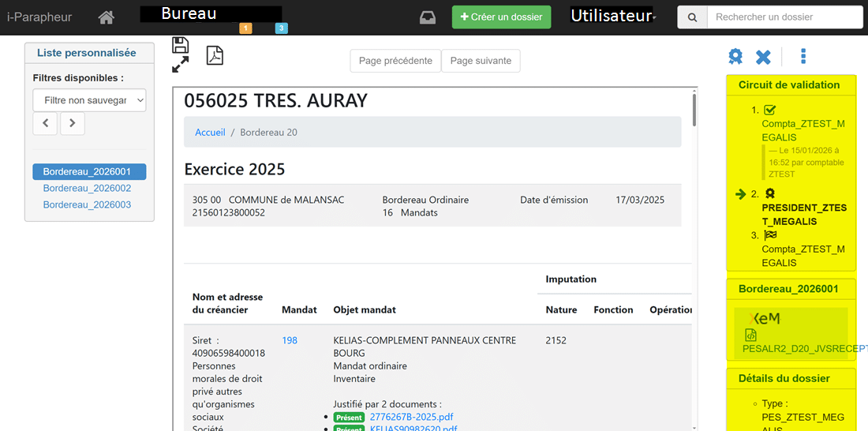Open mandate number 198 link
The image size is (868, 431).
(x=290, y=340)
